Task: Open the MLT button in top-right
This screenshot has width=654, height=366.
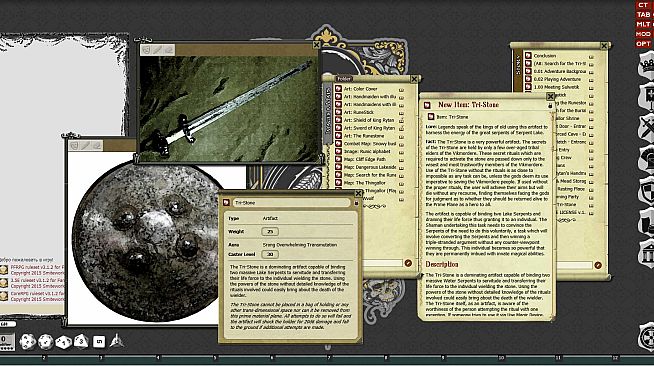Action: tap(644, 24)
